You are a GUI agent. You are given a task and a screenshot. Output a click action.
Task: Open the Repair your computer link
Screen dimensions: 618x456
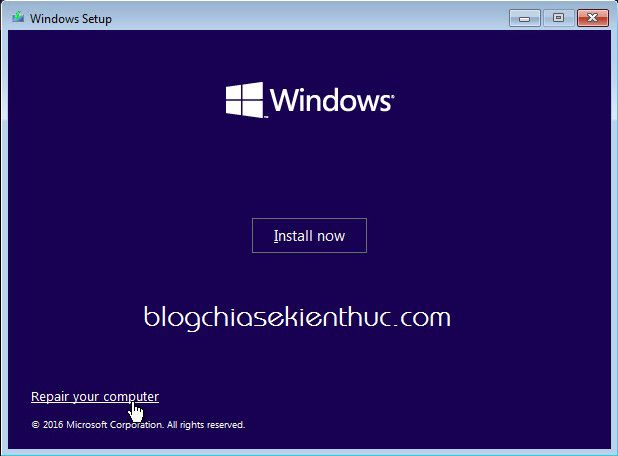[95, 396]
